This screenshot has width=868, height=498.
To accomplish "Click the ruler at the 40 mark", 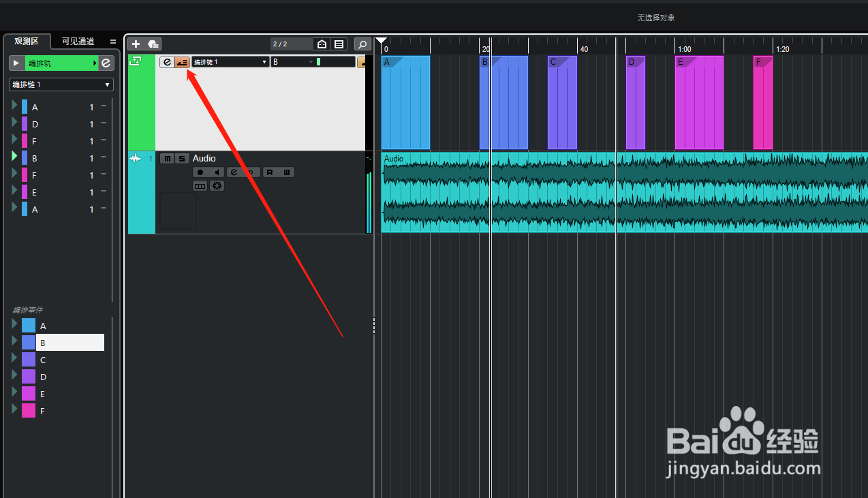I will pyautogui.click(x=584, y=49).
